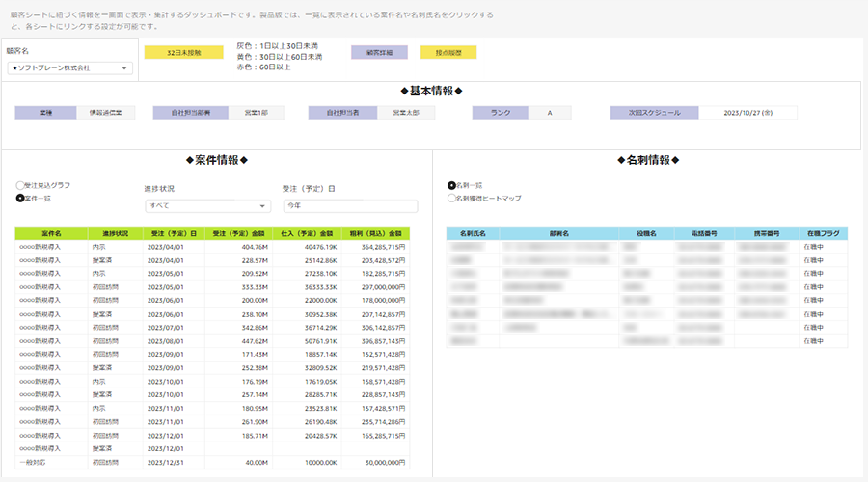Viewport: 868px width, 482px height.
Task: Select the 案件一覧 radio button
Action: [x=20, y=199]
